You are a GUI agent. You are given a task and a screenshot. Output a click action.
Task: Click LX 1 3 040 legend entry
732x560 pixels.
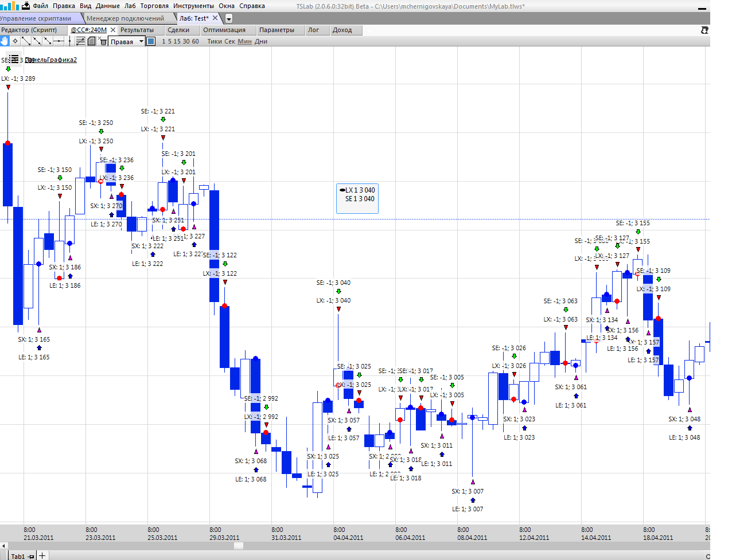[x=360, y=190]
